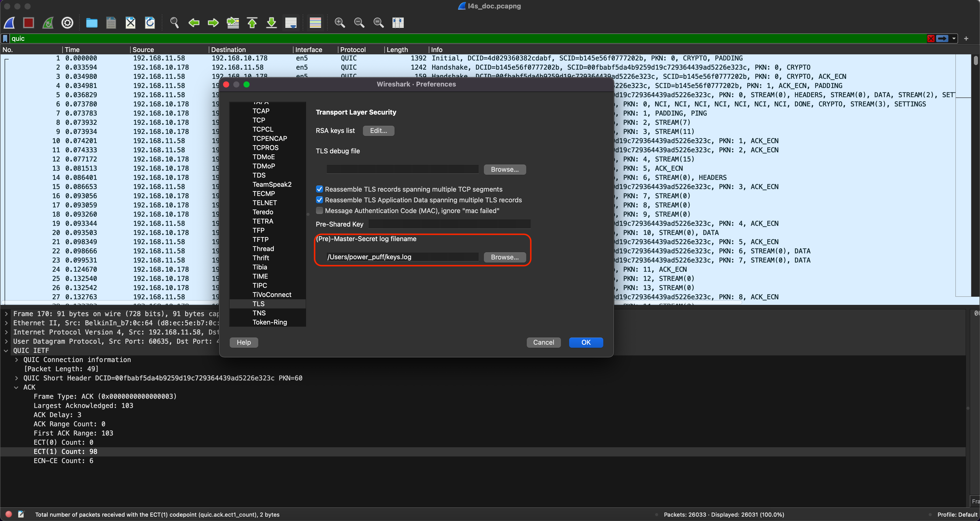
Task: Select the start capture shark fin icon
Action: click(9, 23)
